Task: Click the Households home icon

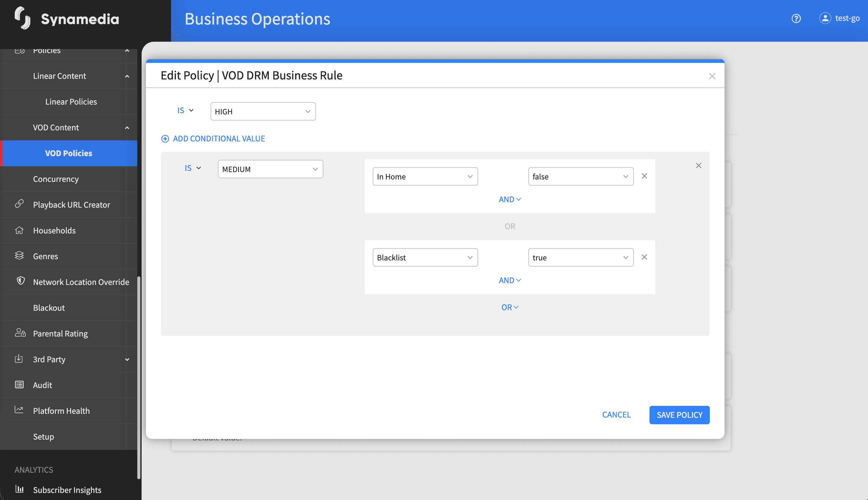Action: point(19,230)
